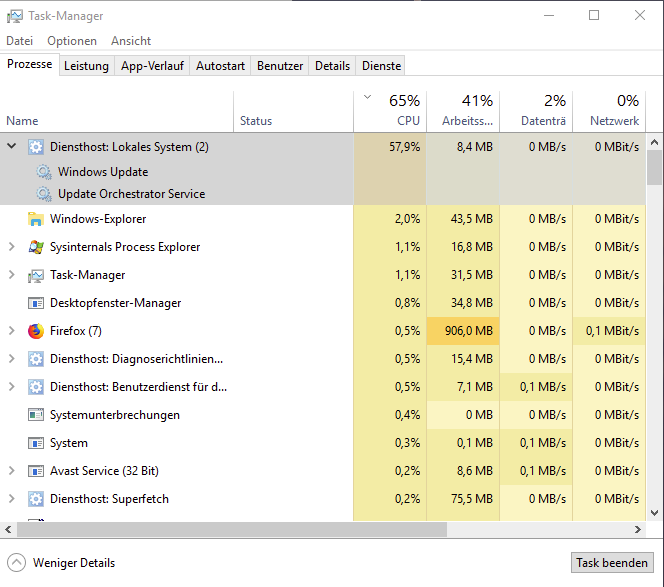Click the vertical scrollbar up arrow
This screenshot has width=664, height=587.
(654, 142)
